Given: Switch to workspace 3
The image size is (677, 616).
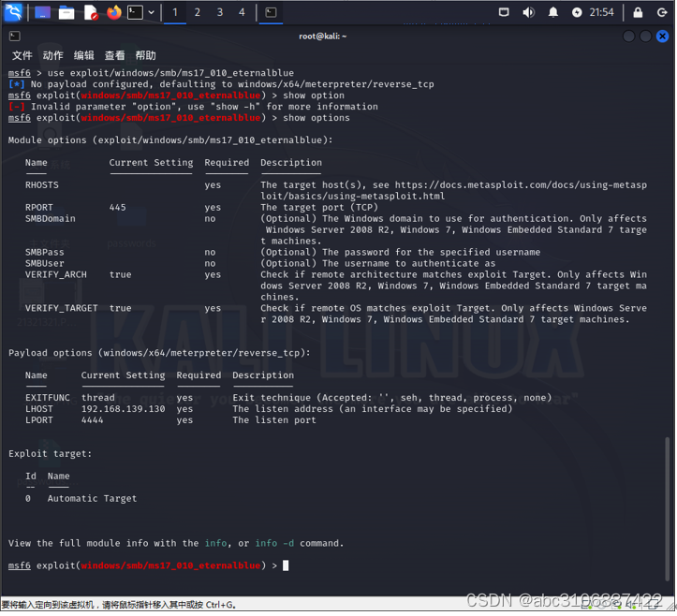Looking at the screenshot, I should [220, 12].
